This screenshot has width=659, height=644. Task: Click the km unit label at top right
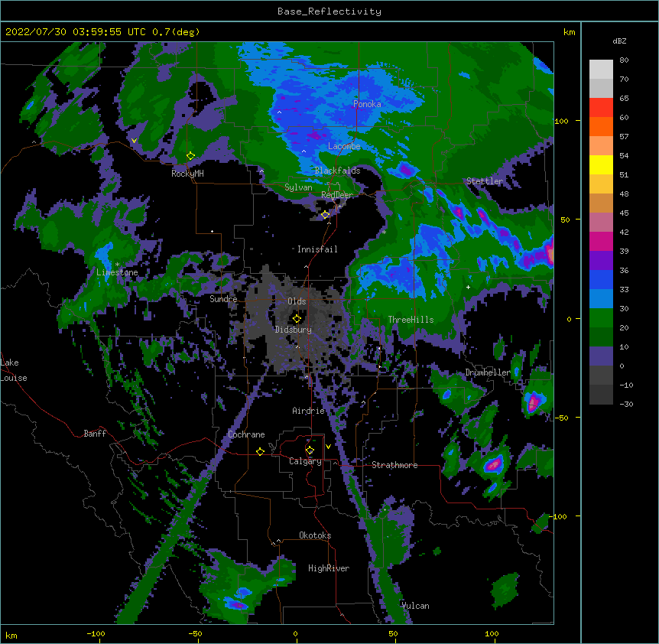tap(569, 32)
